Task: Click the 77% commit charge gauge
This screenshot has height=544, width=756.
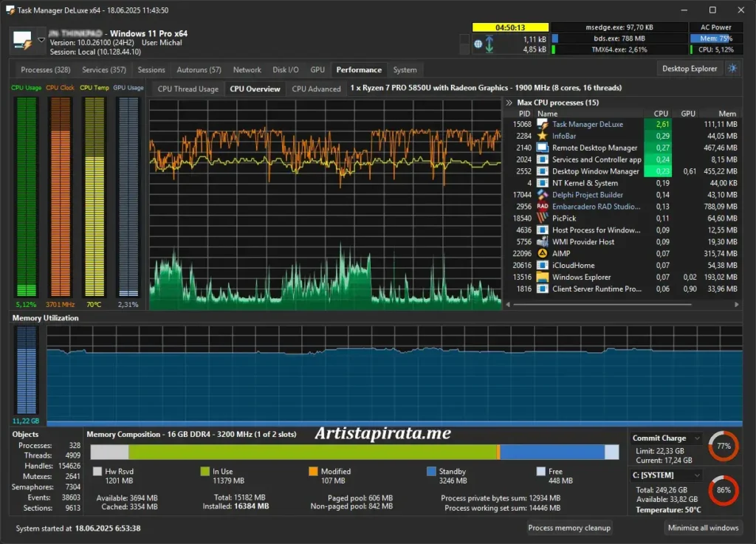Action: pyautogui.click(x=723, y=446)
